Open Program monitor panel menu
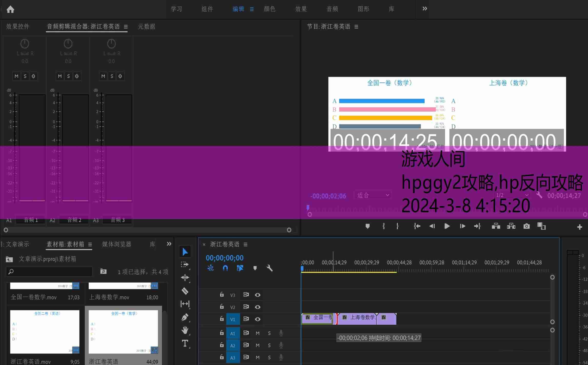Screen dimensions: 588x365 coord(356,27)
